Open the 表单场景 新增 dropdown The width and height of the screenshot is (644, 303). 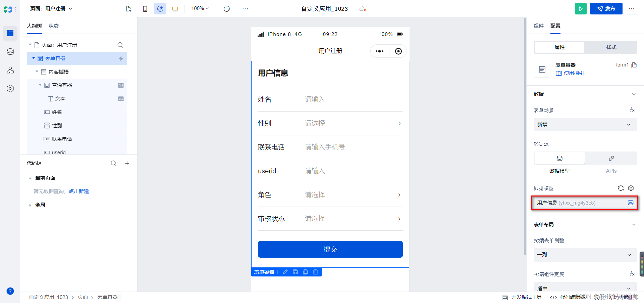[585, 125]
